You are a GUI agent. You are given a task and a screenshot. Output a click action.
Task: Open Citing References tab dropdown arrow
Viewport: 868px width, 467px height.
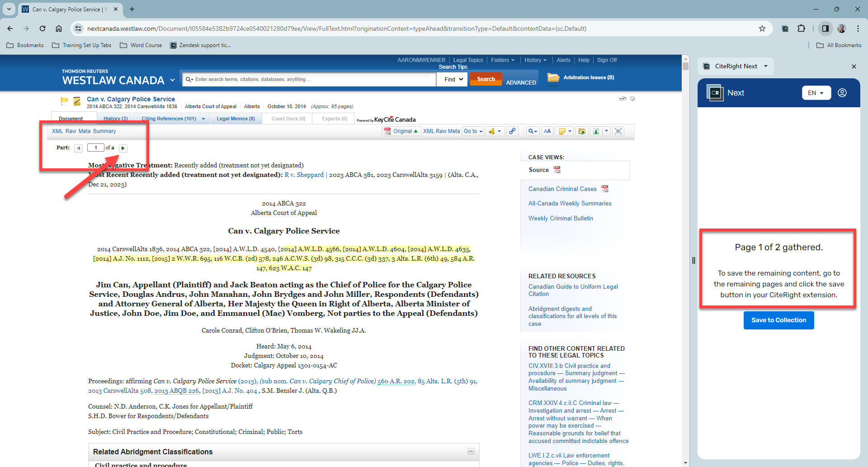(203, 119)
